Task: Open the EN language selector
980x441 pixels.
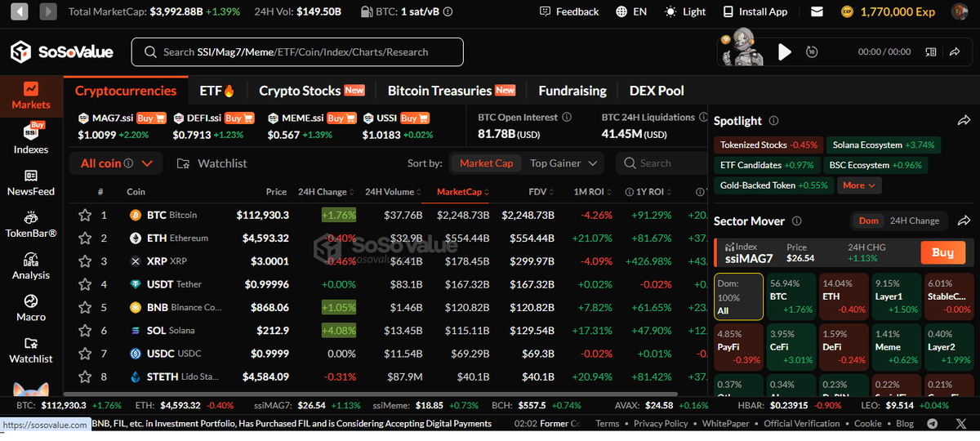Action: (x=631, y=11)
